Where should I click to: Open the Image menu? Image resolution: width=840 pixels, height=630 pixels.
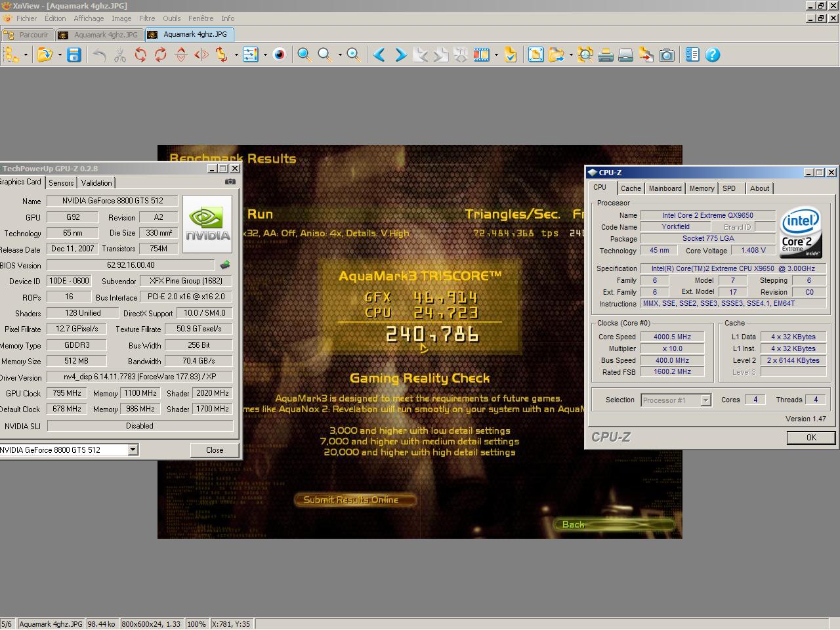(x=121, y=18)
